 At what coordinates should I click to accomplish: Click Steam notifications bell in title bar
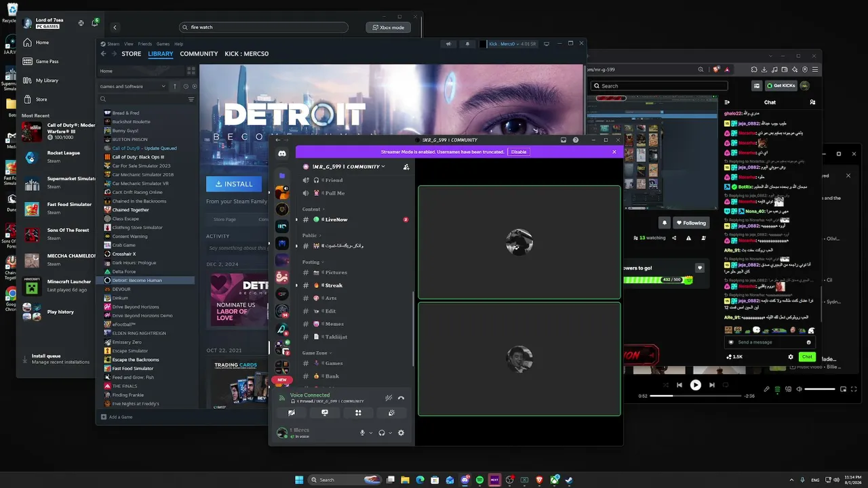pos(467,44)
